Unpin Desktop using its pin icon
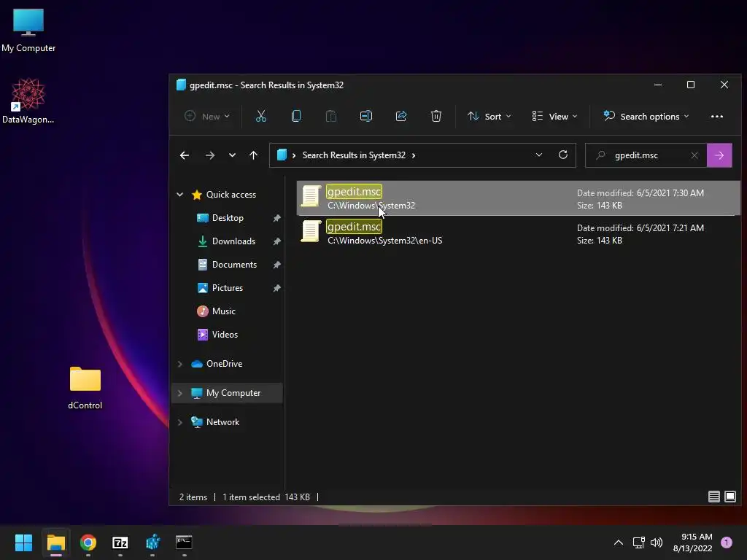The image size is (747, 560). click(x=276, y=218)
